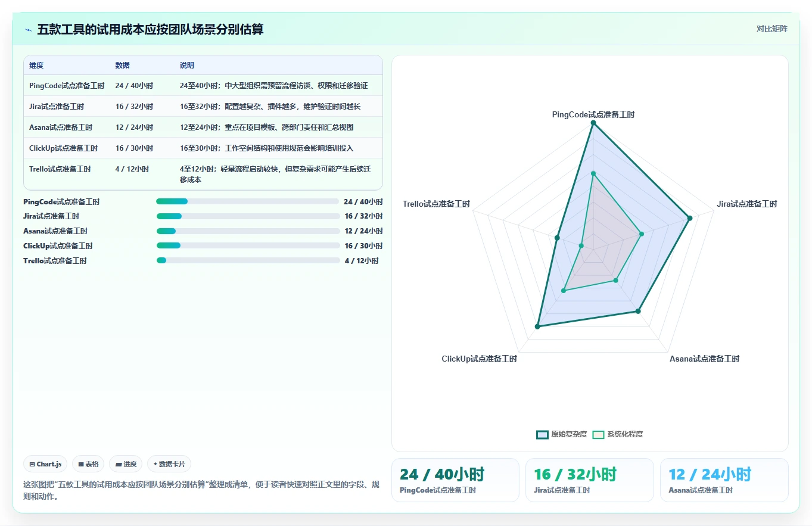Image resolution: width=812 pixels, height=526 pixels.
Task: Click the table cell Trello试点准备工时
Action: click(60, 169)
